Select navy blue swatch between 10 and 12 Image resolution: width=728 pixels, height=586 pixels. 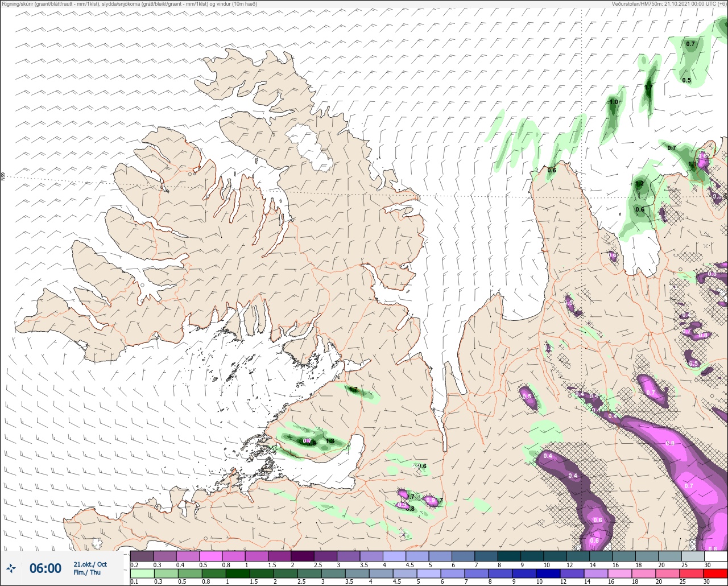pyautogui.click(x=548, y=573)
